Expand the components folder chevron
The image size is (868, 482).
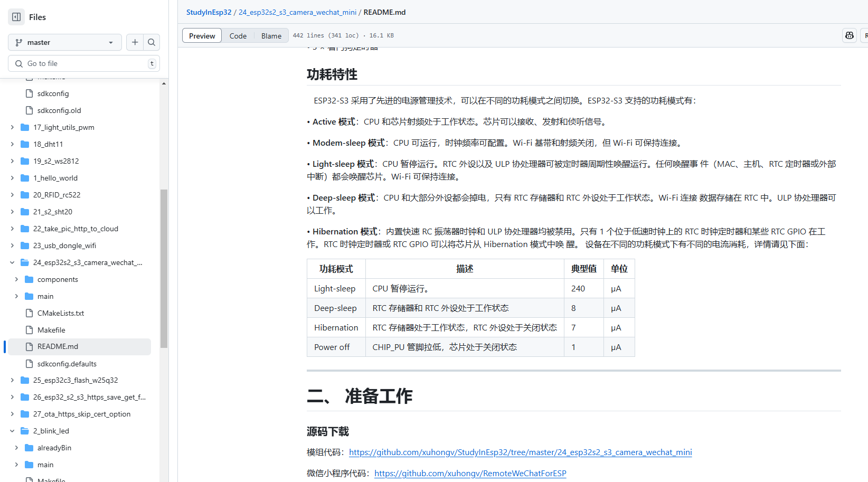16,279
